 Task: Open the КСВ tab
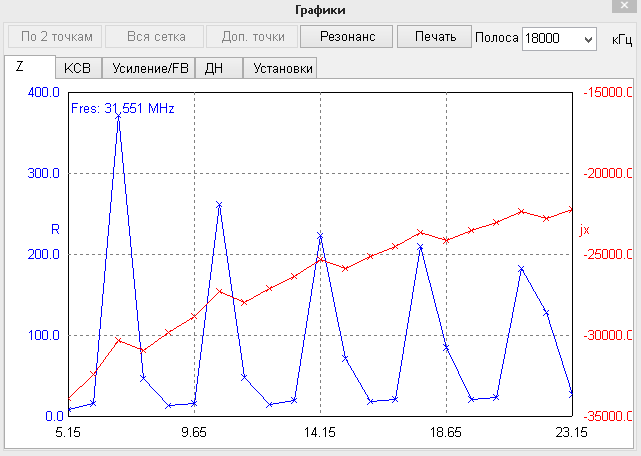(76, 69)
